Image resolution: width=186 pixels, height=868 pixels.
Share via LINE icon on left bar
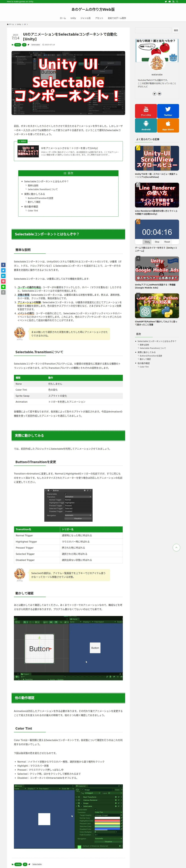pos(3,287)
